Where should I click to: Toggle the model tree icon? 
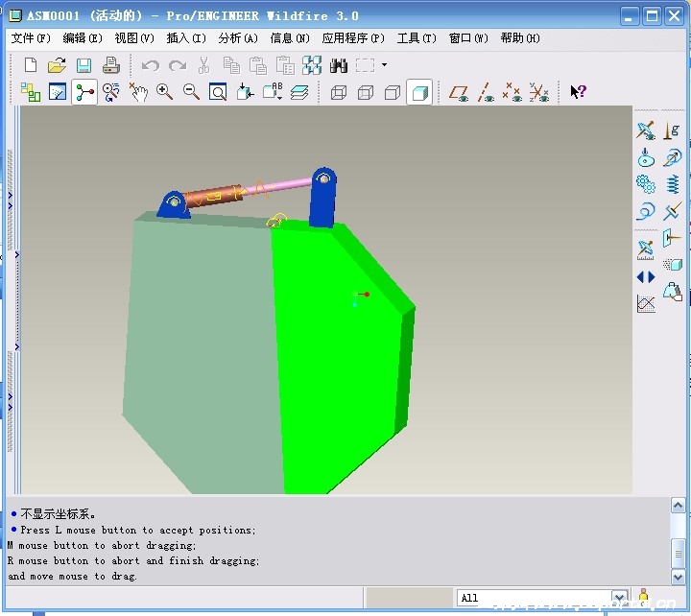coord(31,92)
